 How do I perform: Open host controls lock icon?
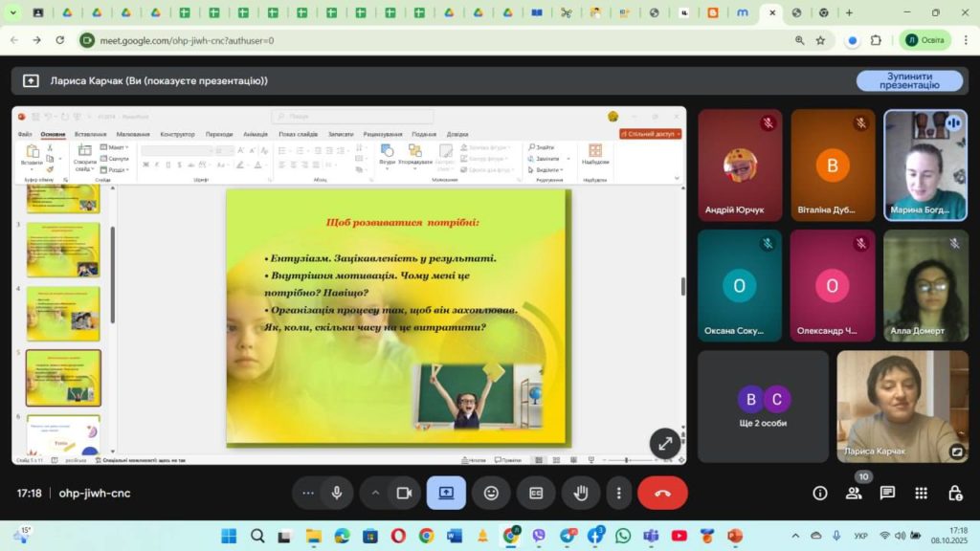(x=954, y=493)
